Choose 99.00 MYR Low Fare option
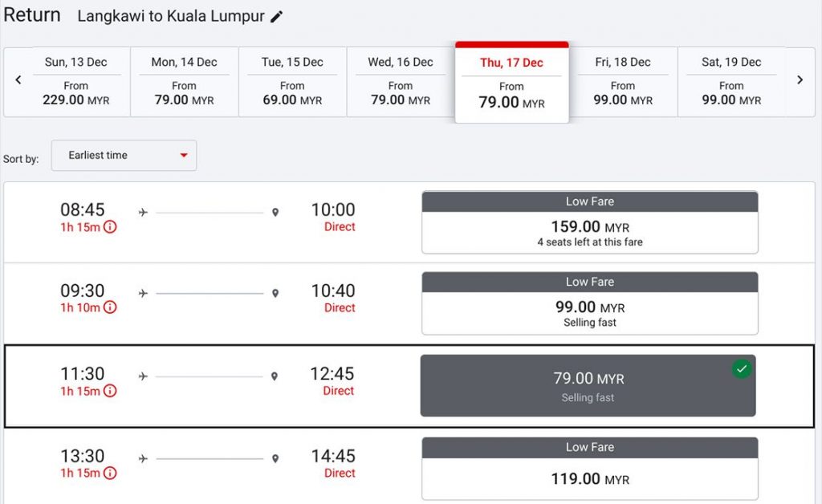The image size is (822, 504). pos(590,303)
